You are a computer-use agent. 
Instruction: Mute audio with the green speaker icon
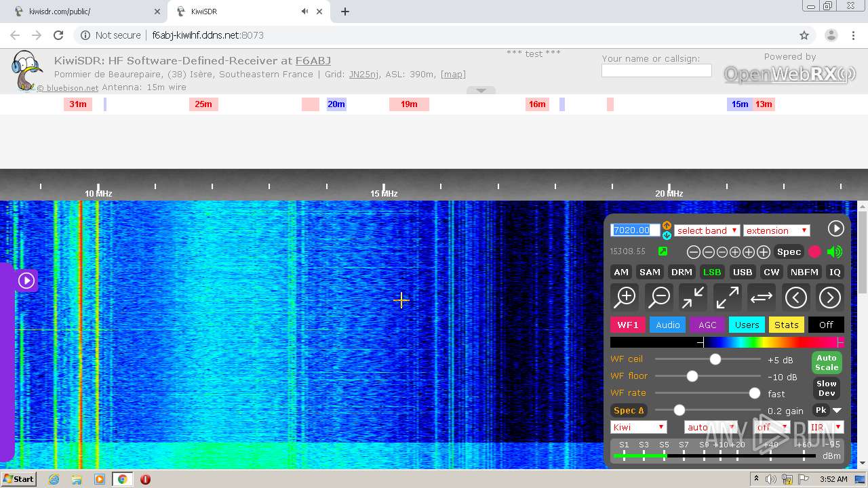pyautogui.click(x=835, y=251)
